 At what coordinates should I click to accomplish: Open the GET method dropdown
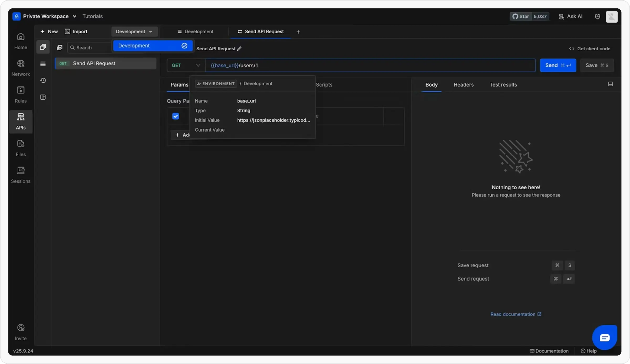tap(186, 65)
